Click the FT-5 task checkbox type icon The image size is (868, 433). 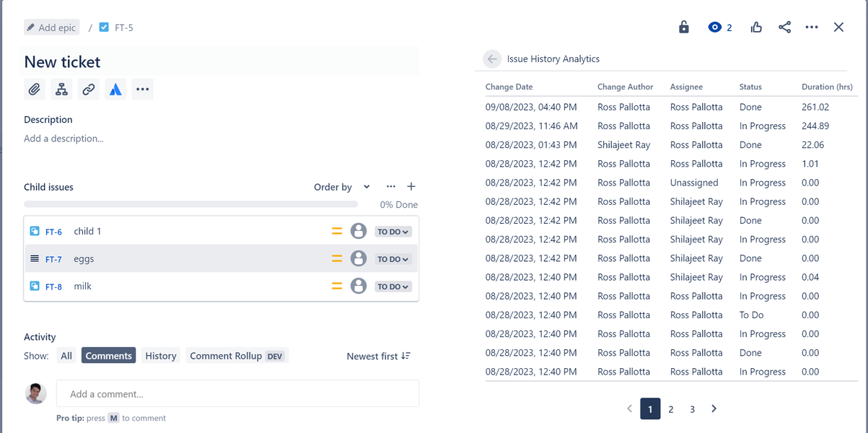point(104,27)
